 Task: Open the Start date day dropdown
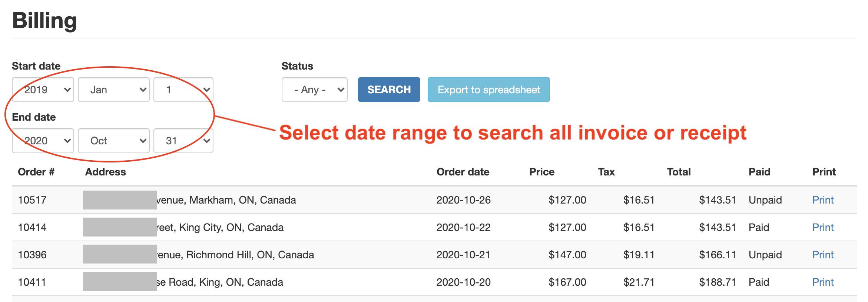tap(183, 90)
